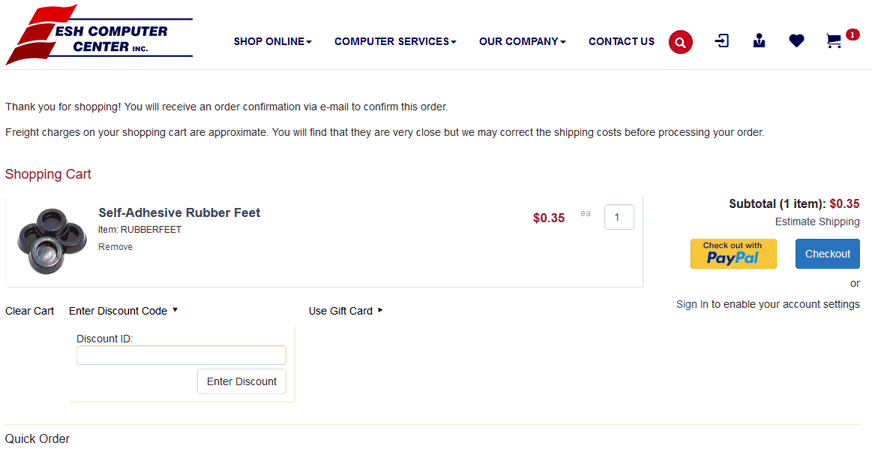872x449 pixels.
Task: Check out with PayPal button
Action: 733,254
